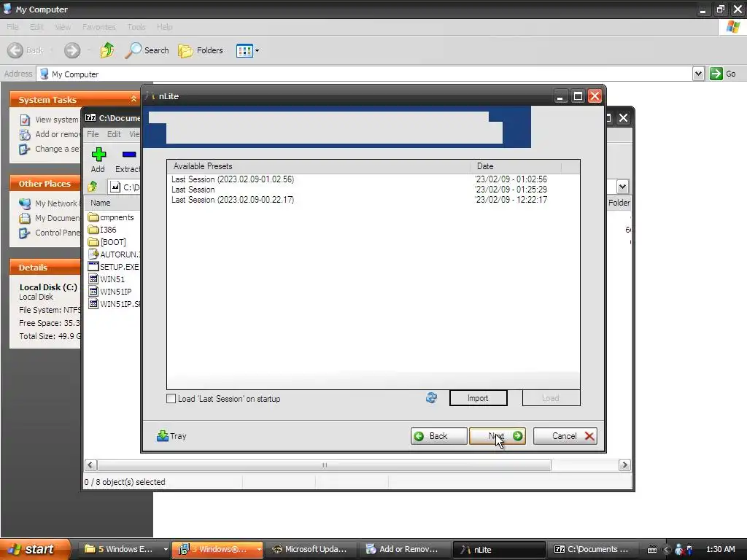The width and height of the screenshot is (747, 560).
Task: Select preset Last Session (2023.02.09-00.22.17)
Action: (x=233, y=200)
